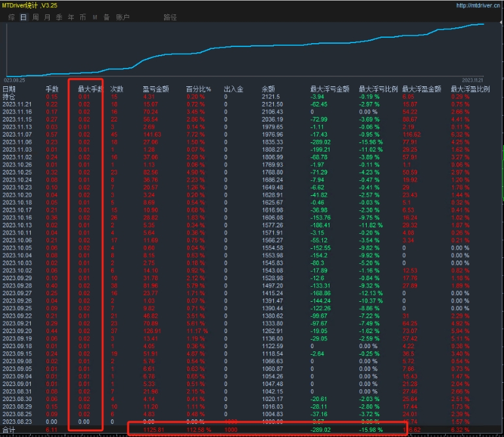Click the 余额 column header
Viewport: 504px width, 437px height.
269,89
